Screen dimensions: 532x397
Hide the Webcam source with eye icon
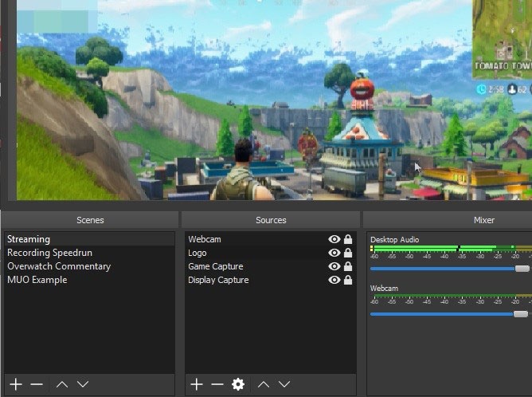334,239
